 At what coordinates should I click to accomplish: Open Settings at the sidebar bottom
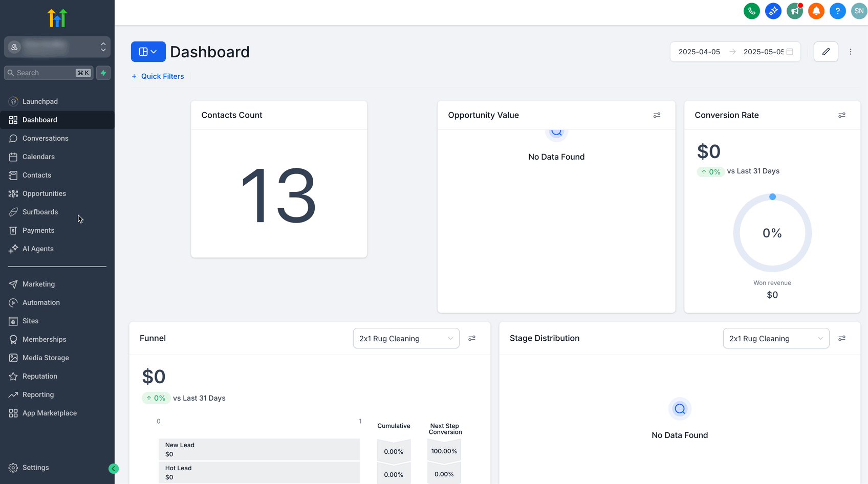point(35,468)
